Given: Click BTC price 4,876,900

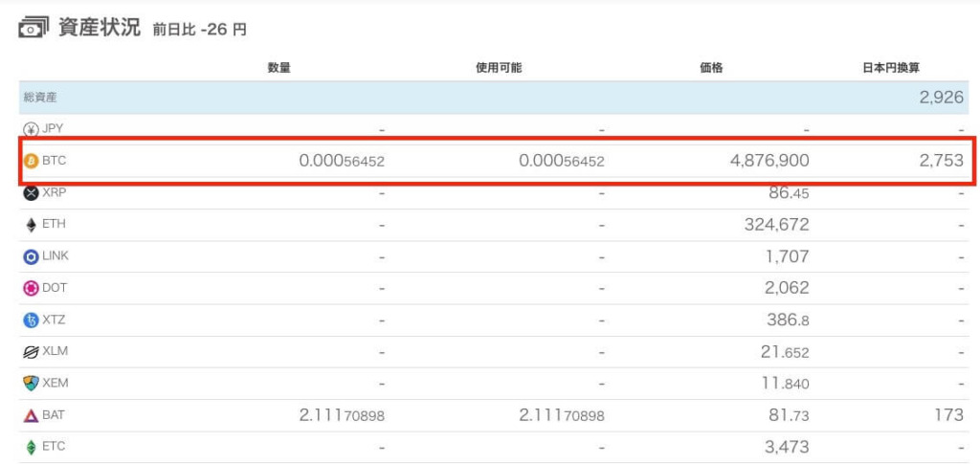Looking at the screenshot, I should (769, 161).
